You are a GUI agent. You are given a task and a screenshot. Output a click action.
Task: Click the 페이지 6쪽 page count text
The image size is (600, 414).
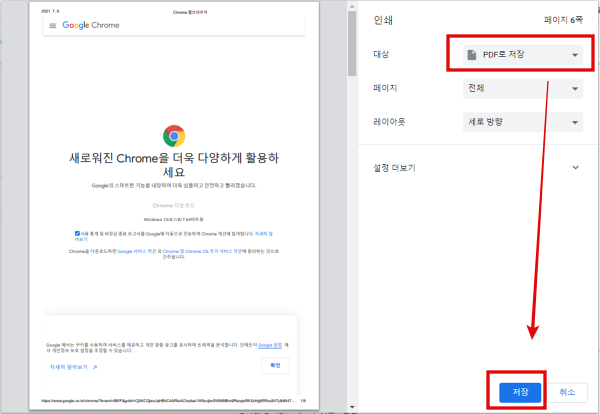tap(563, 20)
